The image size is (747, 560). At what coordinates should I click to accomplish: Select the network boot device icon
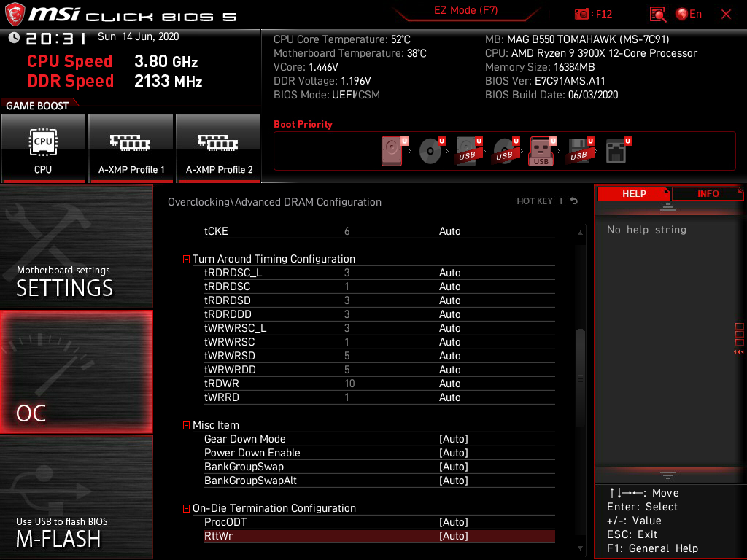(617, 151)
